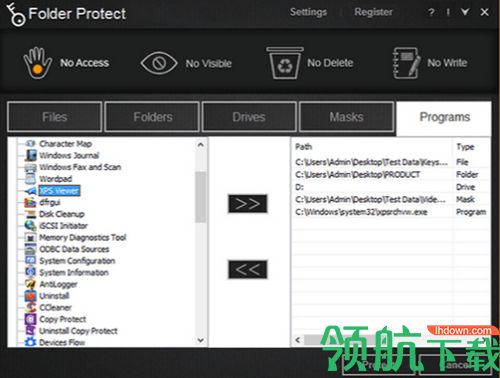Click the Copy Protect icon
The image size is (500, 378).
(x=31, y=319)
